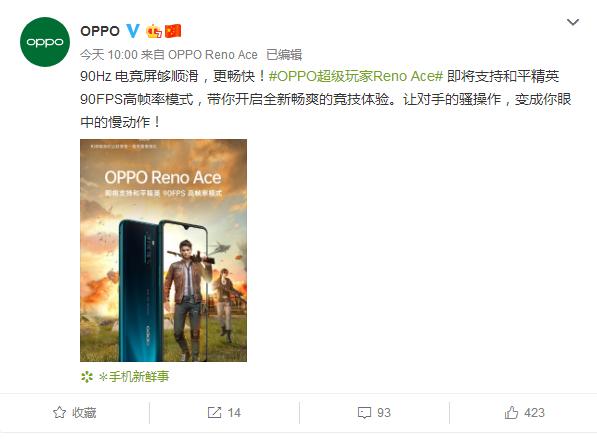Like the post with thumbs-up icon
The image size is (597, 440).
coord(511,412)
